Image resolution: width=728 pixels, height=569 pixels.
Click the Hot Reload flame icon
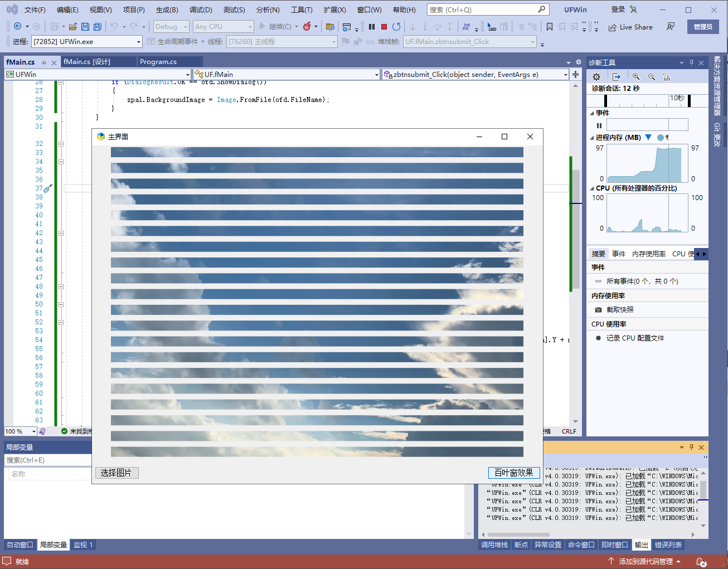point(307,27)
